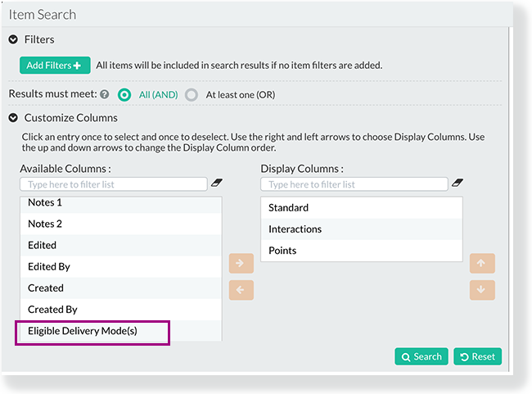
Task: Select Edited By in Available Columns list
Action: pos(121,267)
